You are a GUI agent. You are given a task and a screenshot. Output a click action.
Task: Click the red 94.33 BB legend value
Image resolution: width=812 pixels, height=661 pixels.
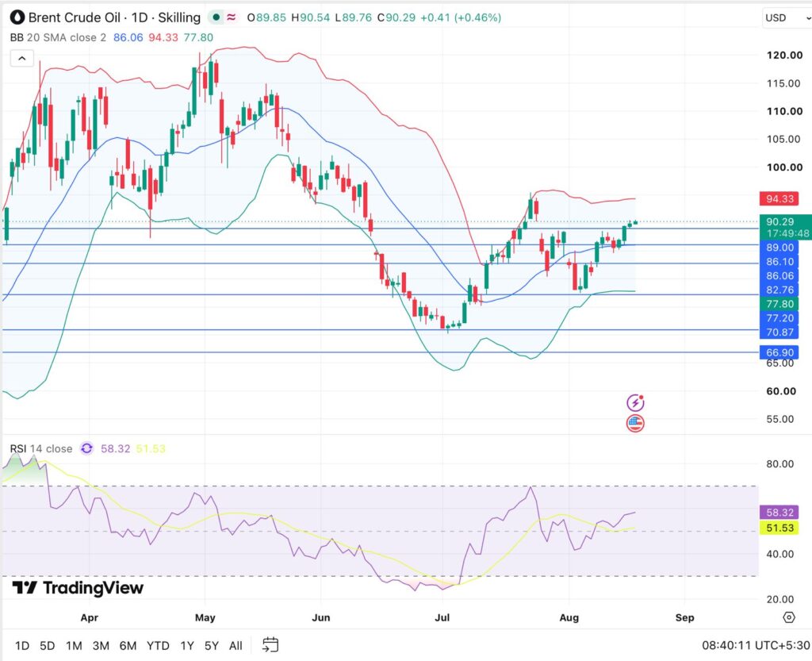(x=163, y=38)
